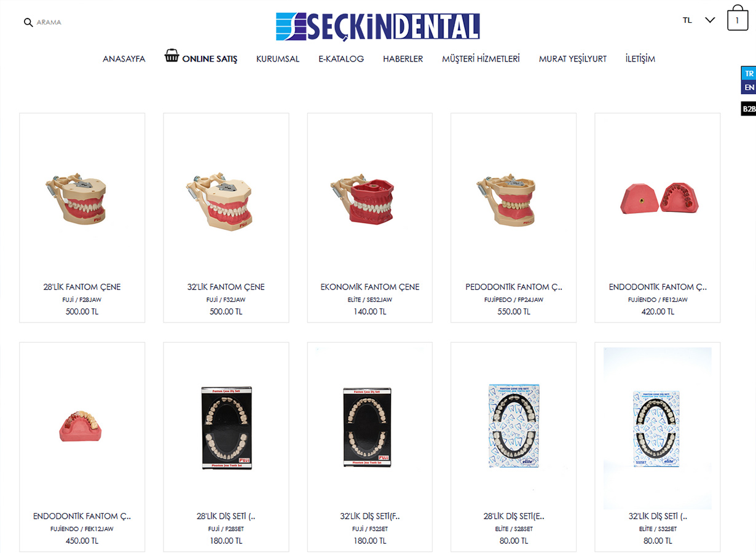Select the TL currency label
Screen dimensions: 756x553
click(687, 20)
